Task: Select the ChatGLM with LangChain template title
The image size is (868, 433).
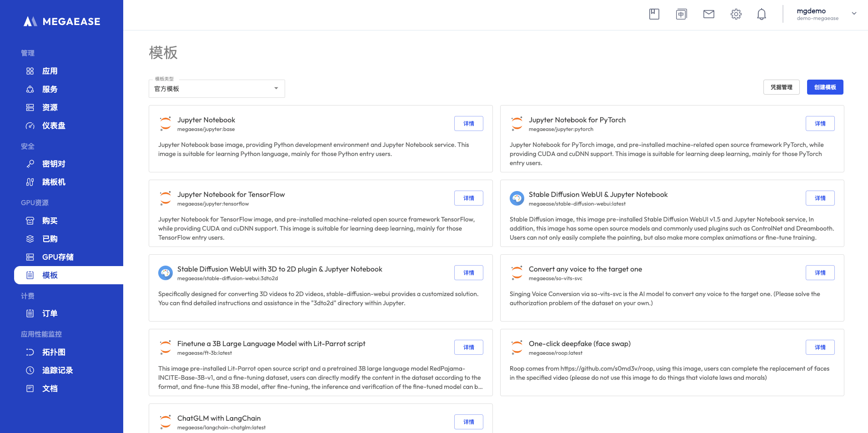Action: tap(219, 418)
